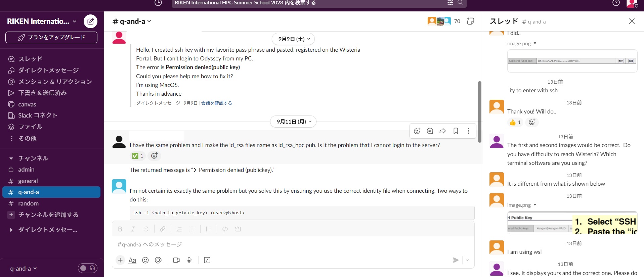Insert a blockquote
644x277 pixels.
208,229
